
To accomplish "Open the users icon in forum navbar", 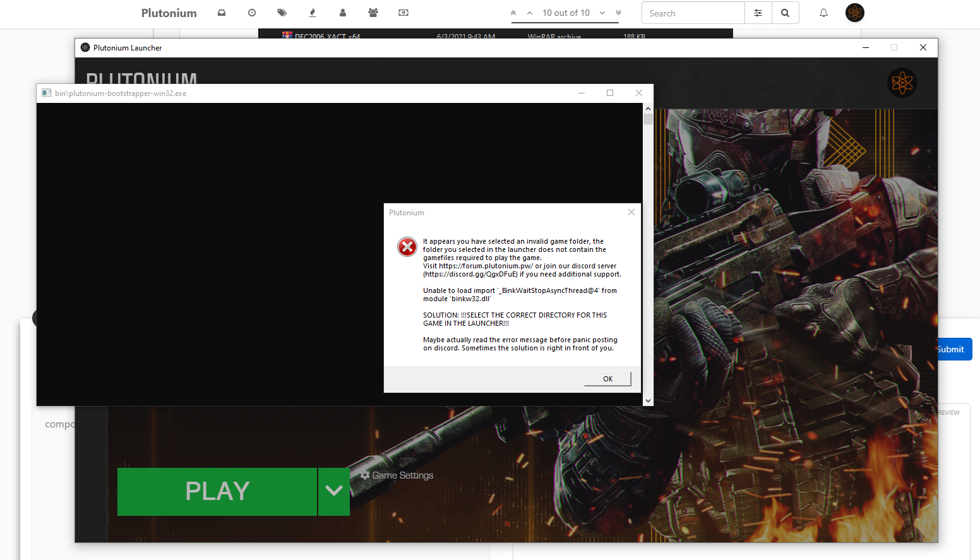I will 343,13.
